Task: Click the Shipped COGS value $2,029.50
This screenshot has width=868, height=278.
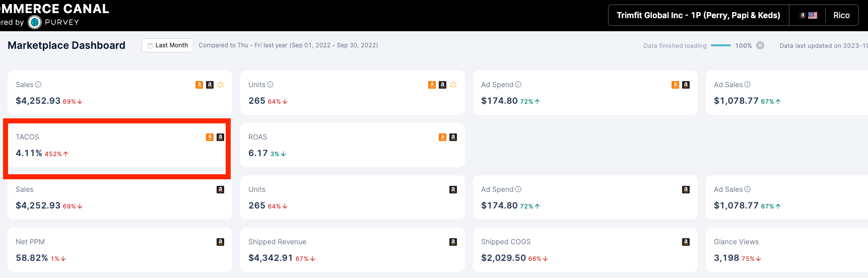Action: [503, 258]
